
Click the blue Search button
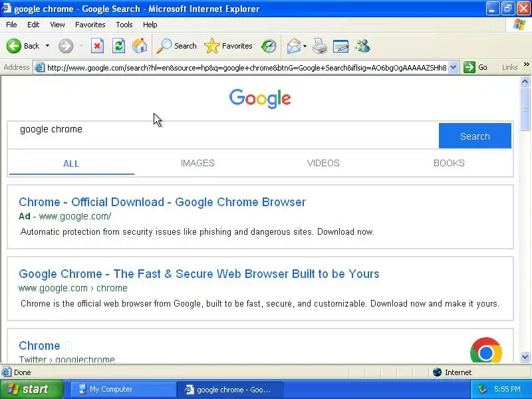click(x=475, y=136)
